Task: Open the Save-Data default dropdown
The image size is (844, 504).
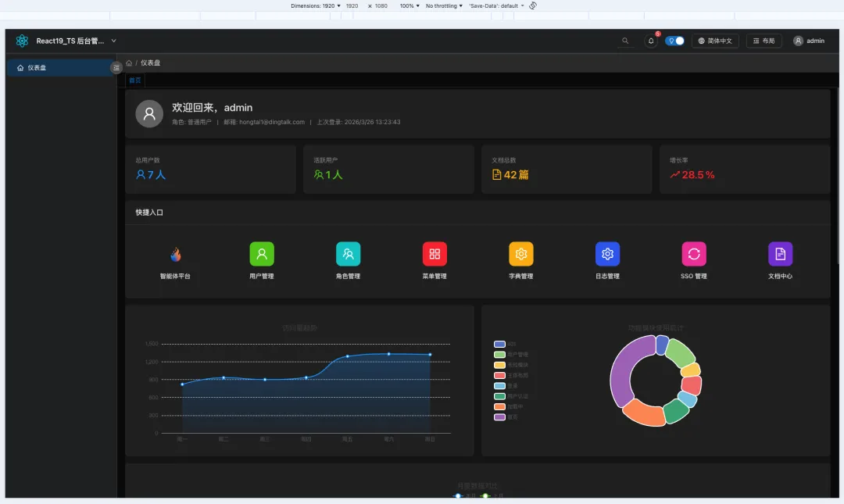Action: pyautogui.click(x=496, y=6)
